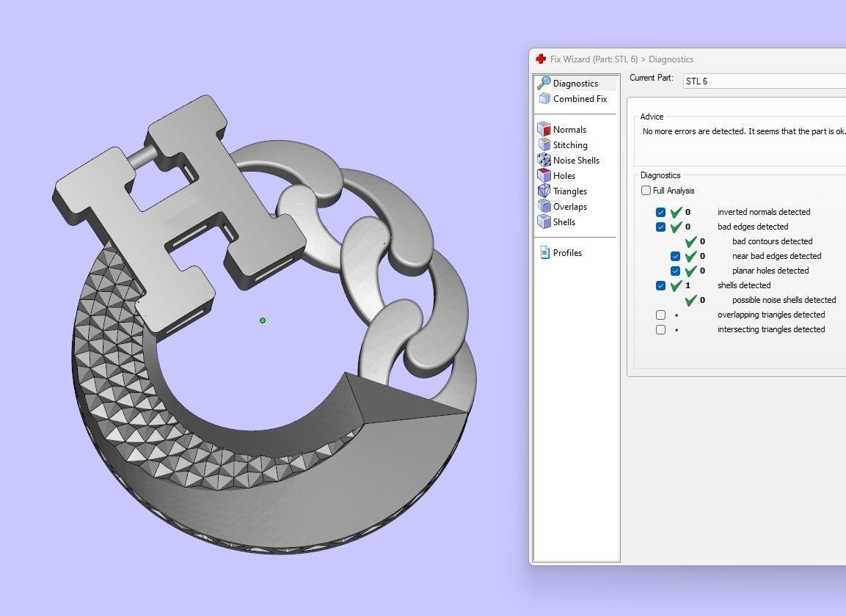Click green check beside possible noise shells

pos(690,300)
